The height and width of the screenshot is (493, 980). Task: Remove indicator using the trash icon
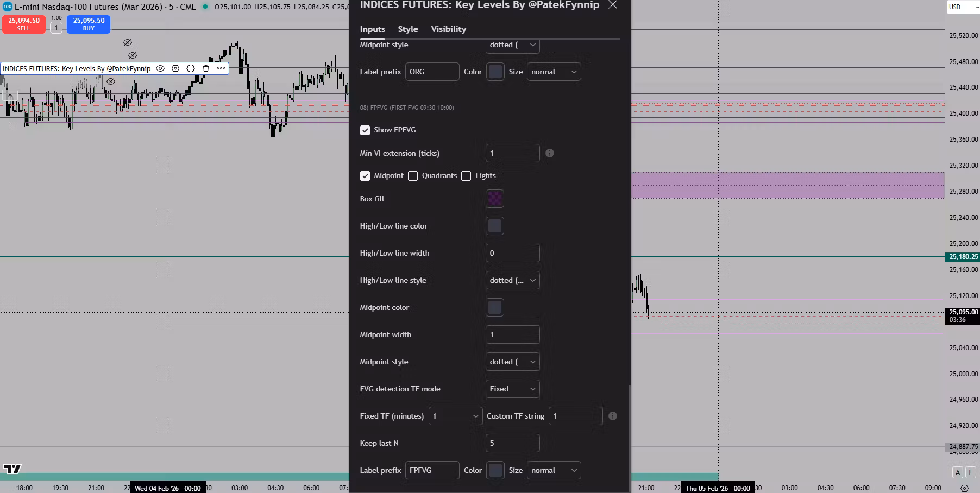point(206,68)
